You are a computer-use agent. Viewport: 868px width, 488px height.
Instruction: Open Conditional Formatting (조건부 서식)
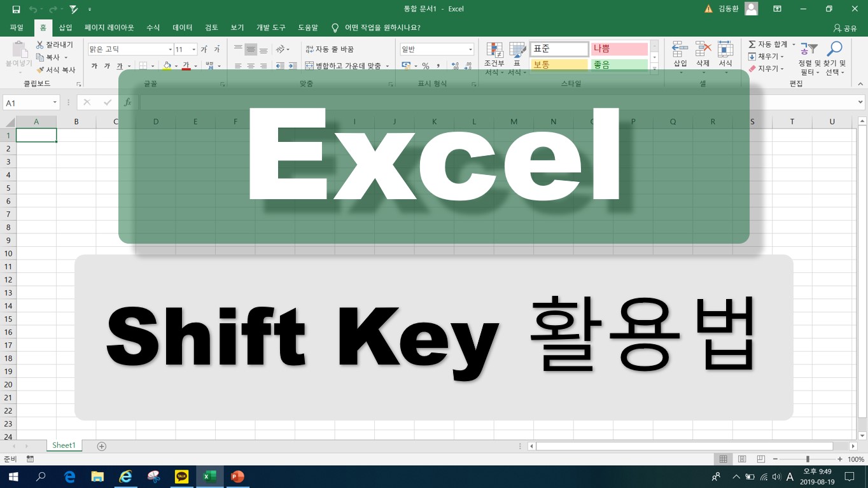(494, 59)
